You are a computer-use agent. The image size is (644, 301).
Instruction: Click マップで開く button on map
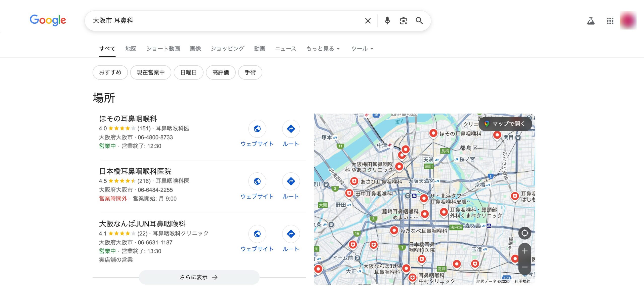tap(505, 124)
